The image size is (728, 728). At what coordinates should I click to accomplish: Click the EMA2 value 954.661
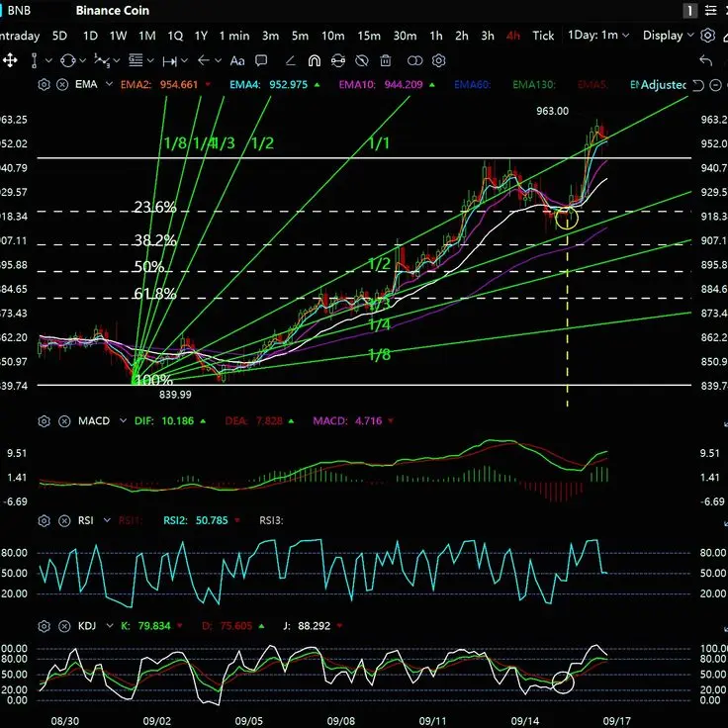(179, 84)
